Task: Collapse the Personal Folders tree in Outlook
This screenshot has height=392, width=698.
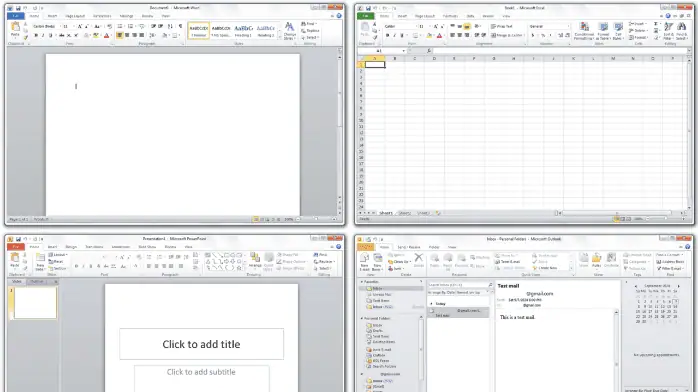Action: click(361, 319)
